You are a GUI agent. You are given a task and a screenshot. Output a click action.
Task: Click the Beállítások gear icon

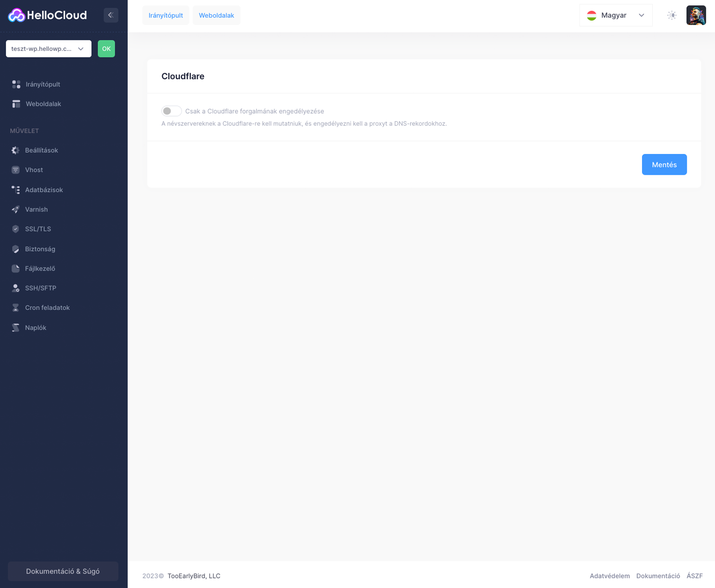16,150
